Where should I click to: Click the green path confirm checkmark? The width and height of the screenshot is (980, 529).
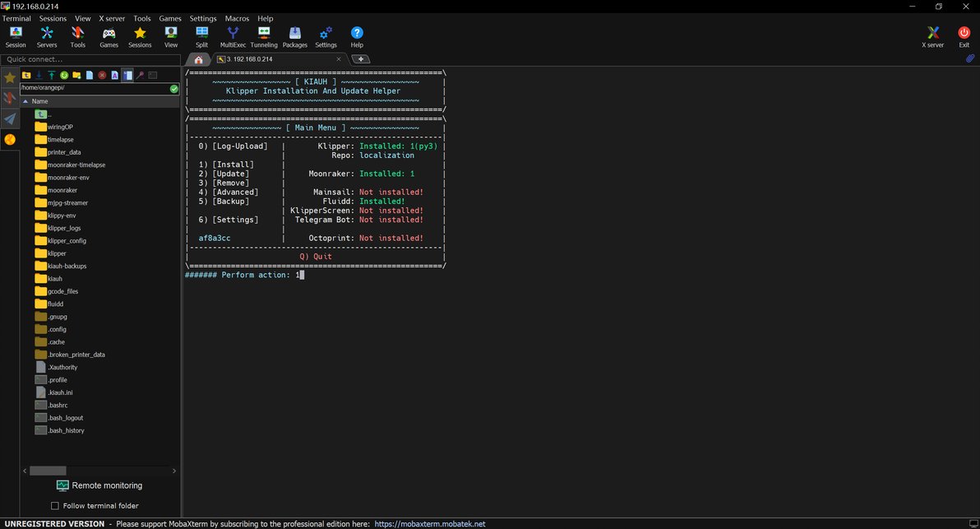point(174,88)
